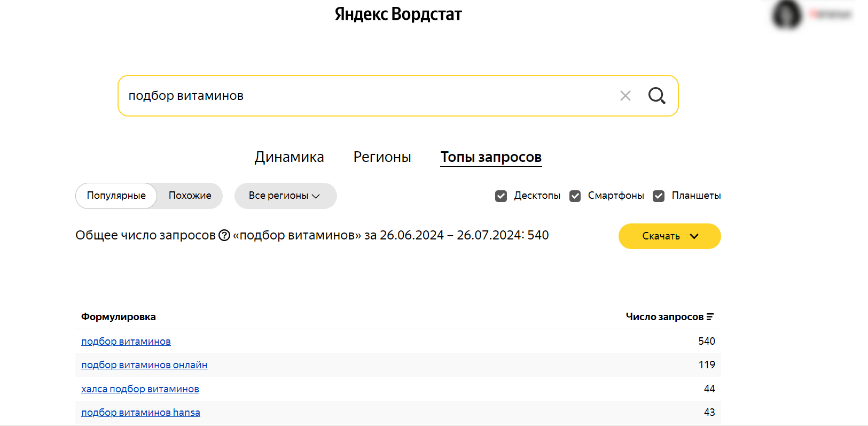Select the Топы запросов tab
Image resolution: width=868 pixels, height=426 pixels.
491,157
